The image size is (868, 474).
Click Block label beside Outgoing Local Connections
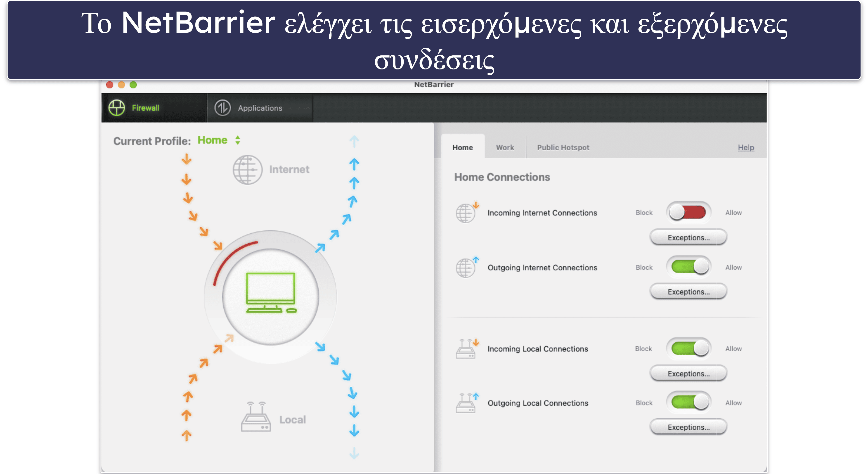pos(644,403)
